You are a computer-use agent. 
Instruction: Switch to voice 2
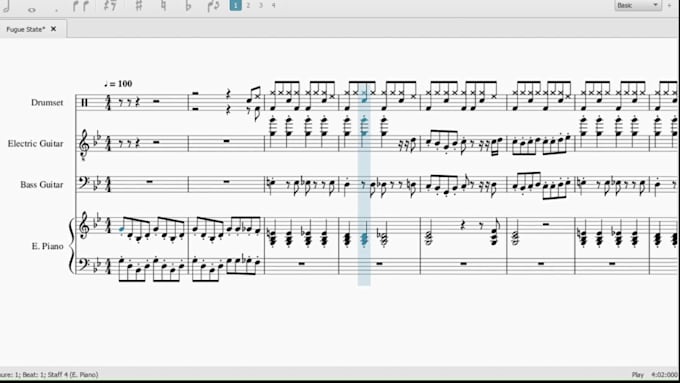point(248,5)
